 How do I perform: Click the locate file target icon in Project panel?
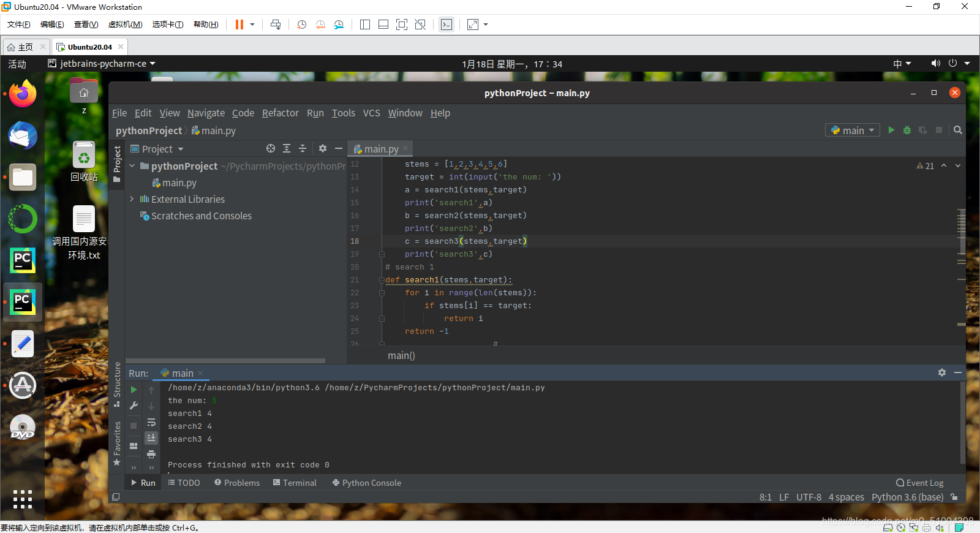pyautogui.click(x=271, y=148)
